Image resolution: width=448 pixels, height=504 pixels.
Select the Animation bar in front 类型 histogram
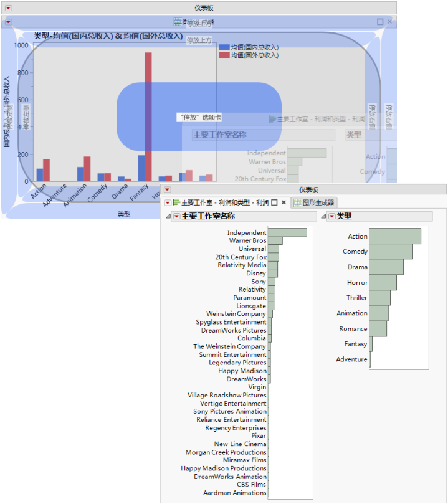coord(379,313)
